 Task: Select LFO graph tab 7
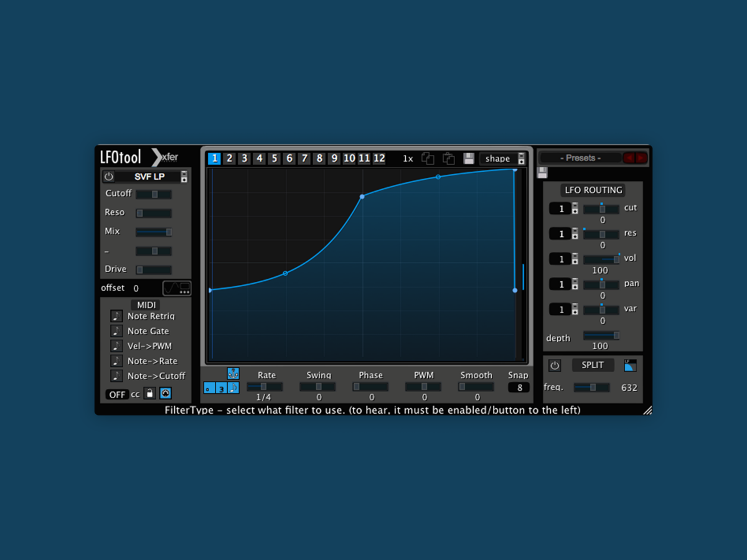tap(304, 159)
